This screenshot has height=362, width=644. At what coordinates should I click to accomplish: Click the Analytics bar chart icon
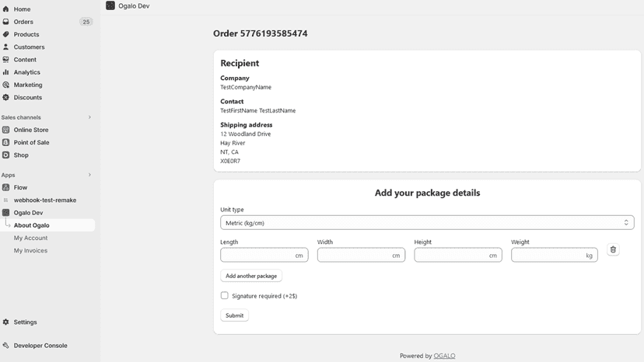[5, 72]
